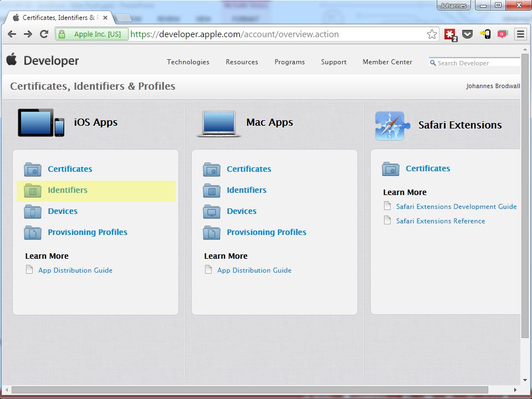532x399 pixels.
Task: Click the Mac Apps Identifiers folder icon
Action: pyautogui.click(x=212, y=190)
